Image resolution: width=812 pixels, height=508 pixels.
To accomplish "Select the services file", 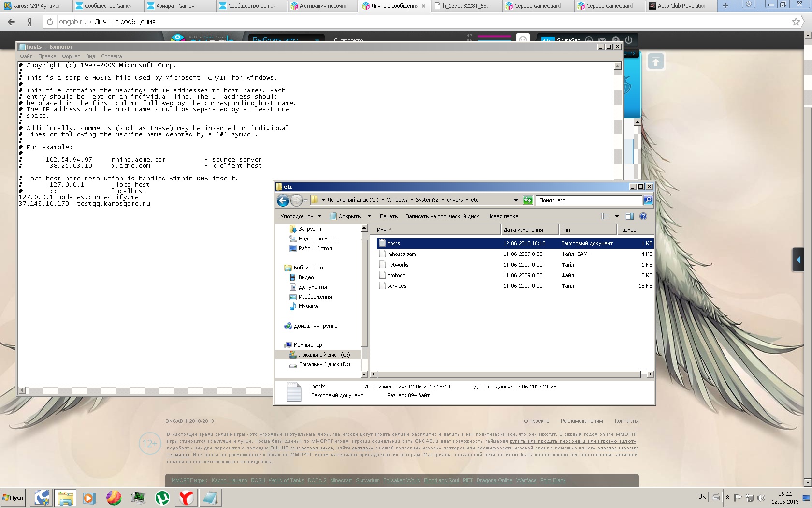I will coord(515,286).
